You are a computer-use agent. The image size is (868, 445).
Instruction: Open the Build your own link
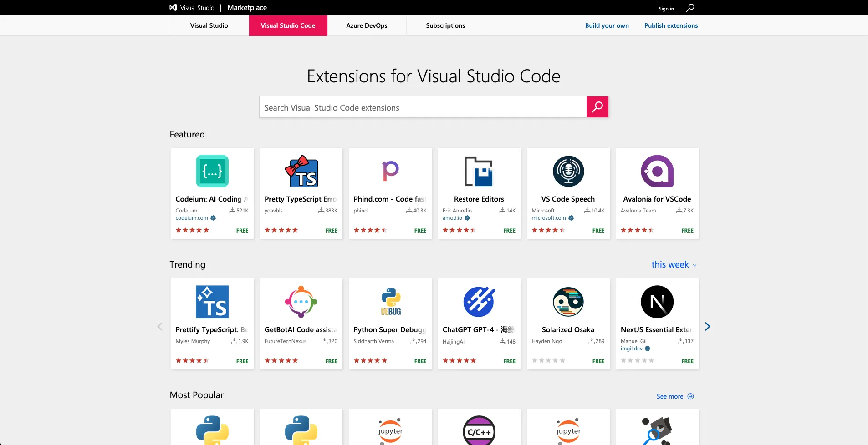(x=607, y=25)
